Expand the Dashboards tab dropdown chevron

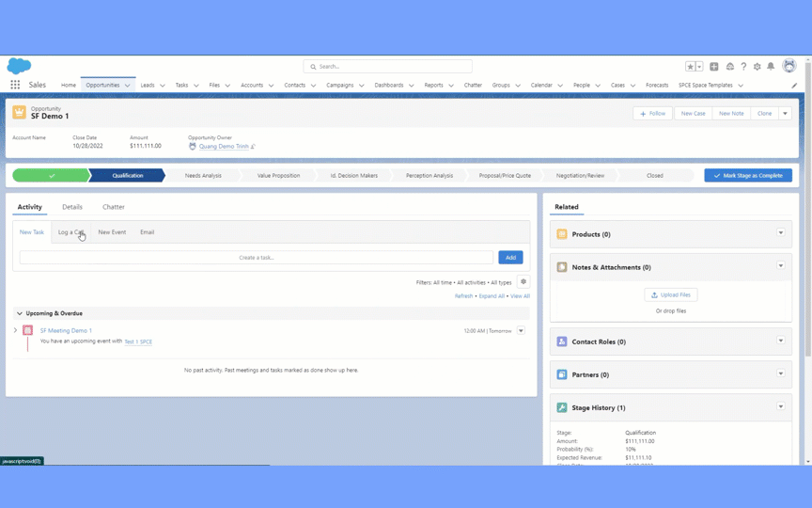[x=412, y=86]
